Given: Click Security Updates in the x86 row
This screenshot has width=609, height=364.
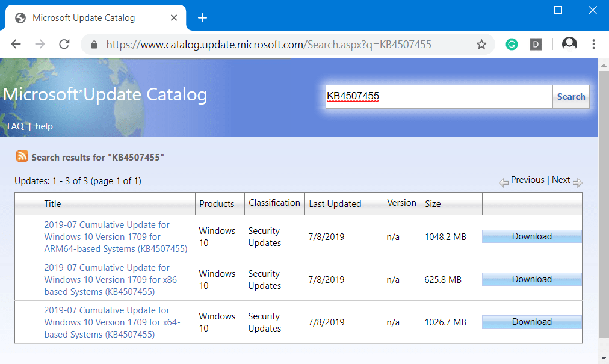Looking at the screenshot, I should (x=265, y=279).
